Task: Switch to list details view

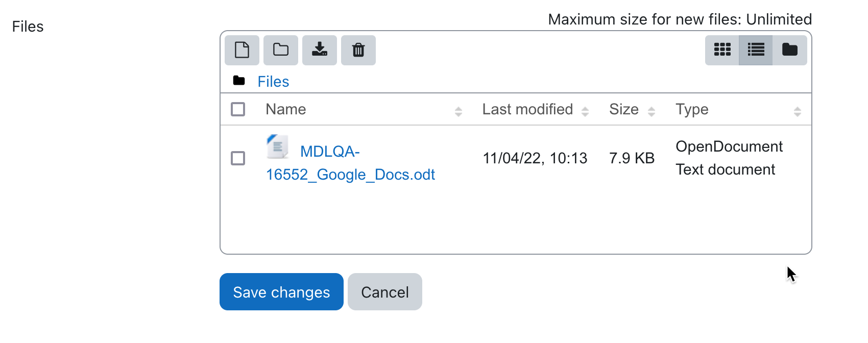Action: coord(756,50)
